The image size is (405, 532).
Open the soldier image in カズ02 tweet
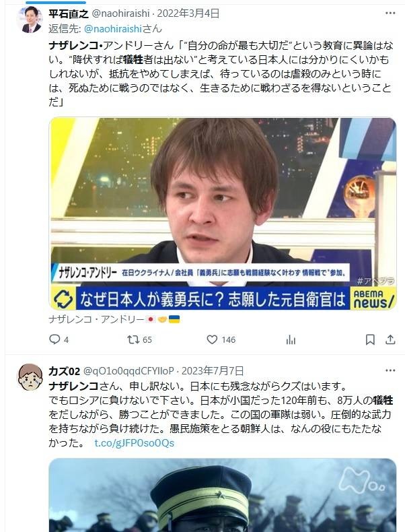click(223, 495)
